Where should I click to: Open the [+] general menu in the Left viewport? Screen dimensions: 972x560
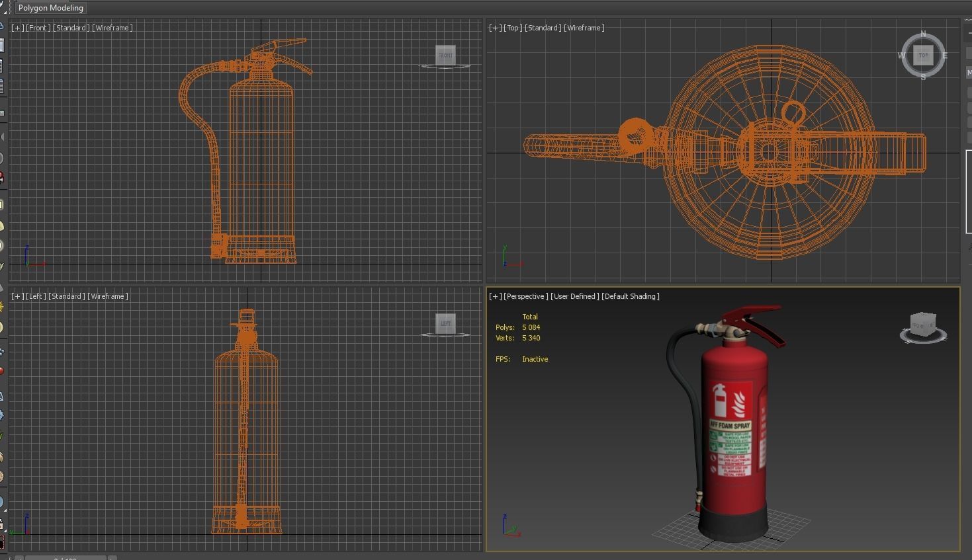pyautogui.click(x=18, y=296)
